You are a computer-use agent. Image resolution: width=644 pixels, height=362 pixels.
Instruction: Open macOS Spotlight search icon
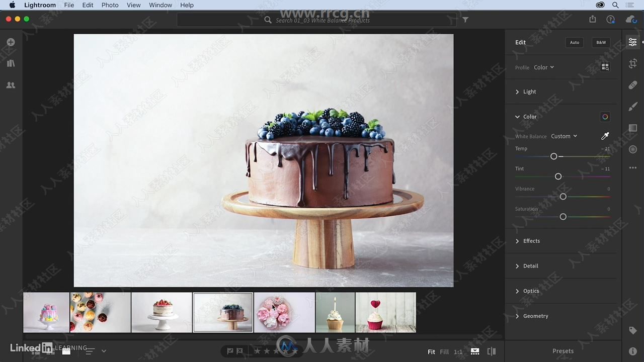click(x=615, y=5)
